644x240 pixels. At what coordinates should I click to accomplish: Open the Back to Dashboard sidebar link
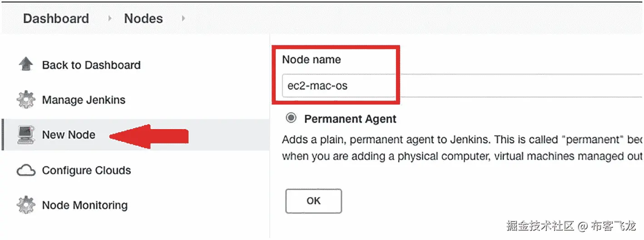[x=91, y=65]
